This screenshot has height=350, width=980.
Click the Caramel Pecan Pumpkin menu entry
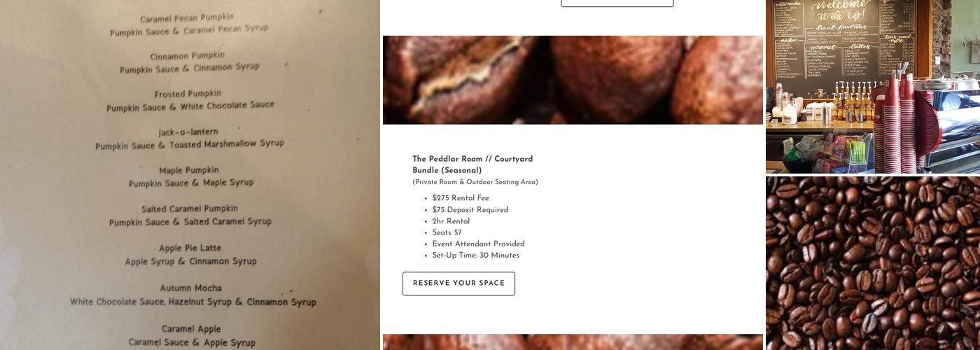(188, 24)
